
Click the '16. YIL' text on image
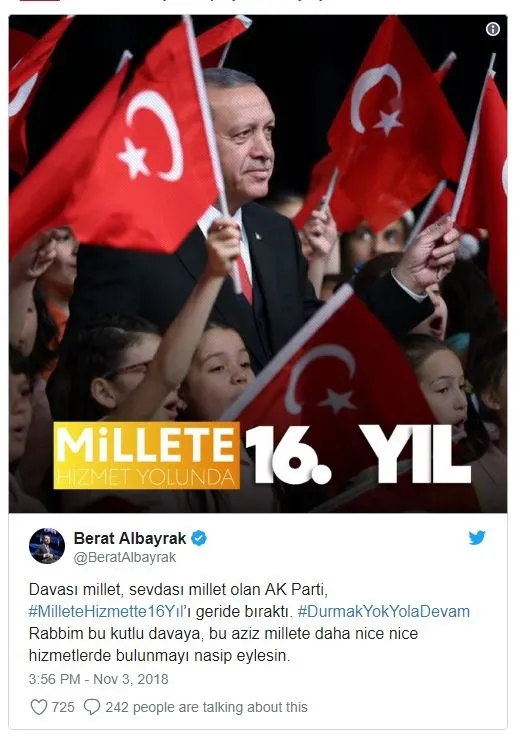tap(358, 455)
